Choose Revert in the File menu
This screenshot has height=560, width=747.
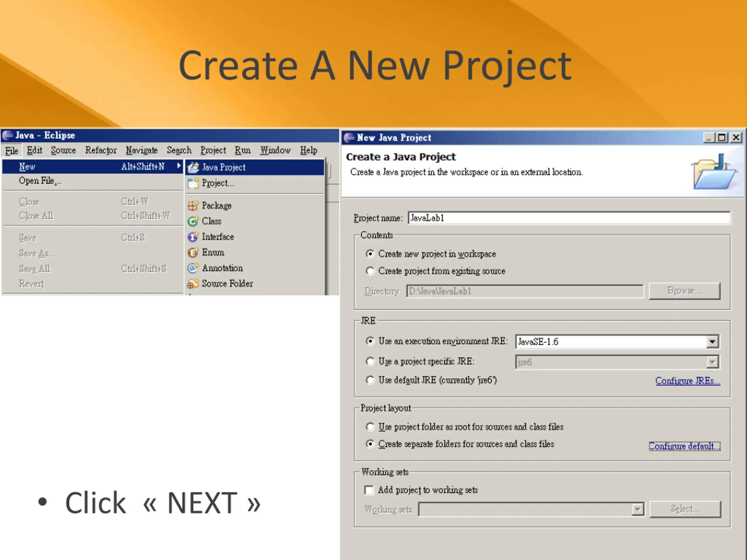tap(92, 283)
